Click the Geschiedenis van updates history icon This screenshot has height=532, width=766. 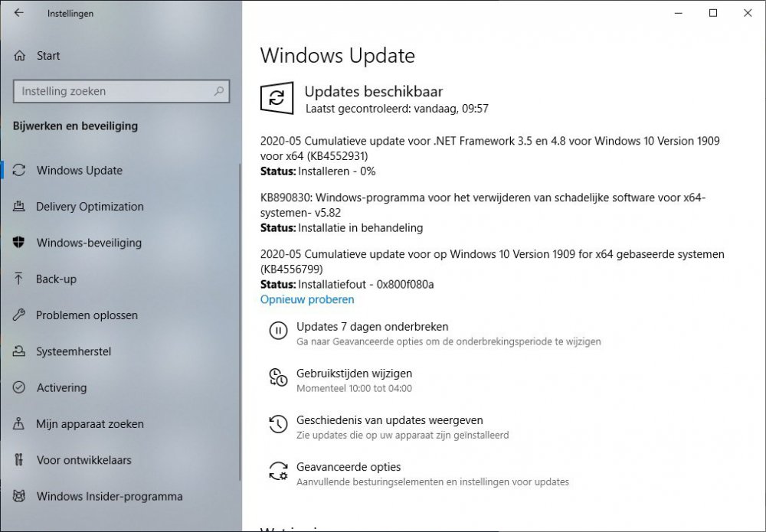pyautogui.click(x=278, y=424)
